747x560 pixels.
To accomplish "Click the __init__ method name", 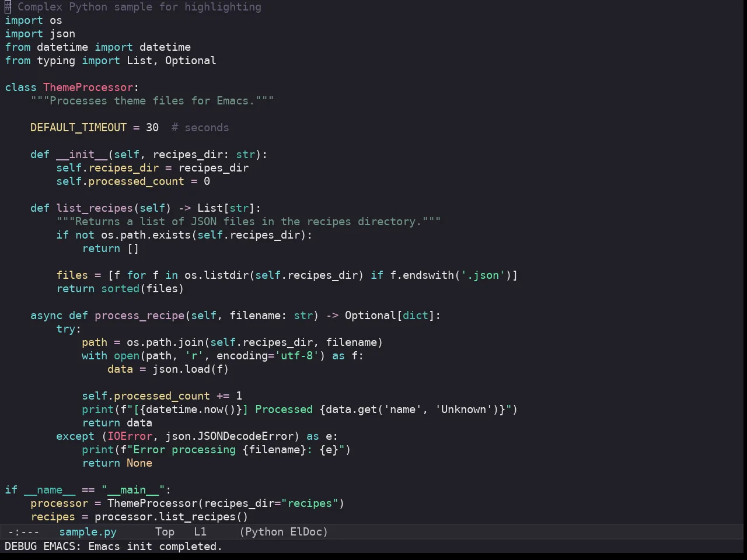I will coord(82,155).
